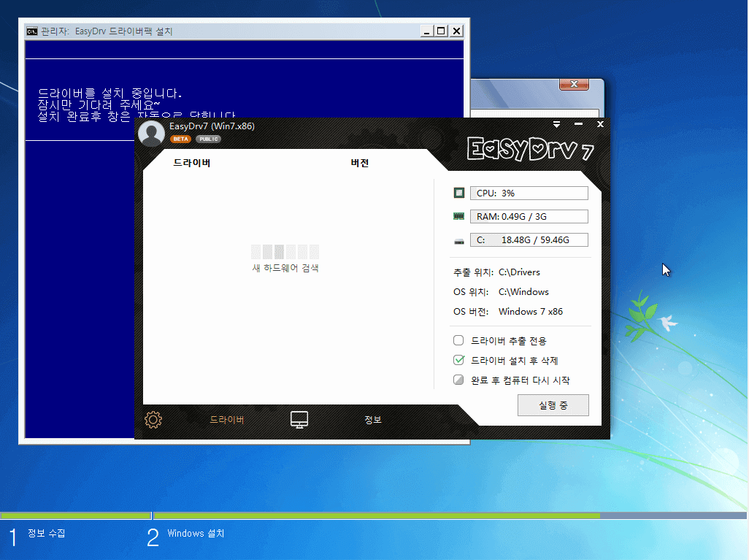Toggle the 완료 후 컴퓨터 다시 시작 checkbox
The height and width of the screenshot is (560, 749).
point(458,380)
